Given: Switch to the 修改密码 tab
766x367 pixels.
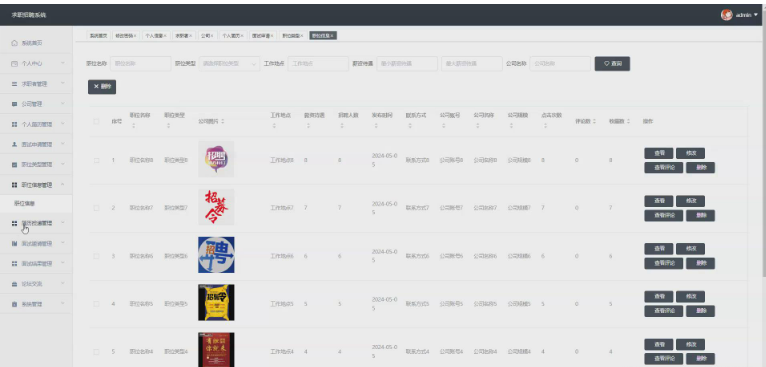Looking at the screenshot, I should point(126,36).
